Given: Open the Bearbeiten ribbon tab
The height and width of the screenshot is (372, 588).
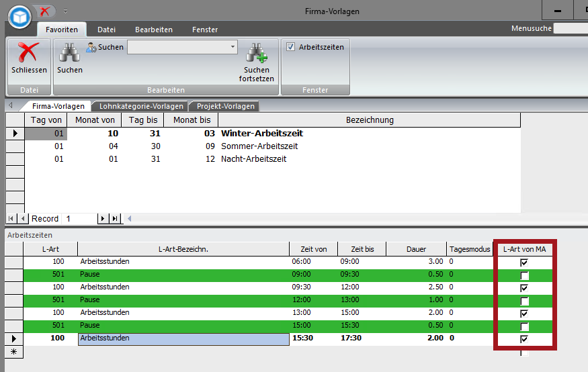Looking at the screenshot, I should click(154, 30).
